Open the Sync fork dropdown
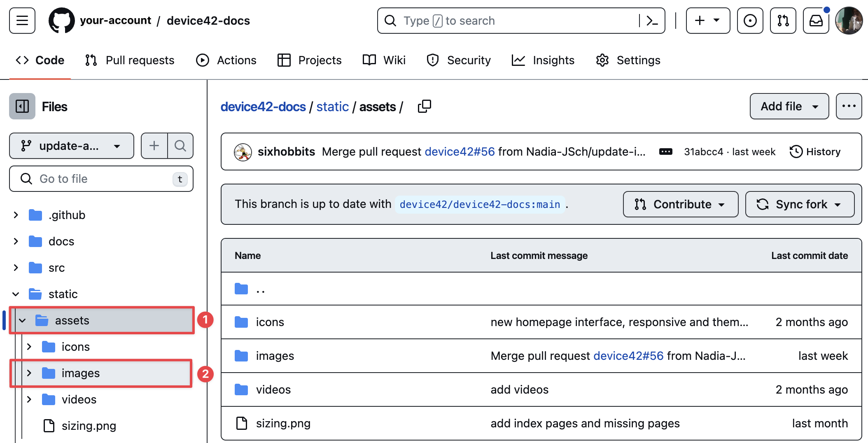Image resolution: width=868 pixels, height=443 pixels. 799,204
